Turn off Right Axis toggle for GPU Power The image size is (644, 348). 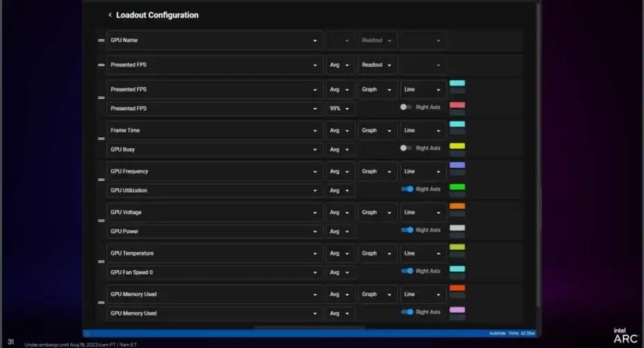click(x=407, y=230)
